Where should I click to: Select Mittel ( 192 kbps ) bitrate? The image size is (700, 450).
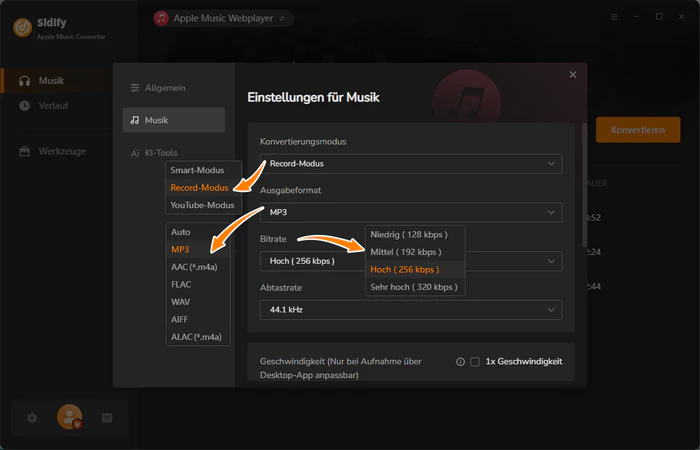tap(415, 252)
